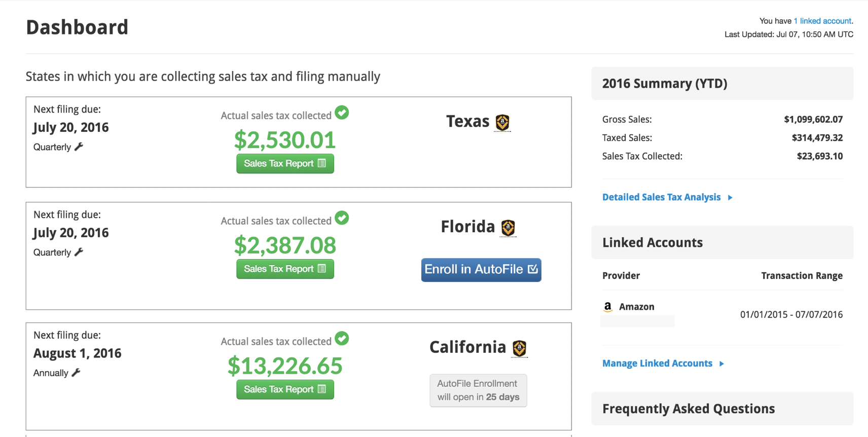Click green checkmark above California tax amount
The width and height of the screenshot is (868, 437).
pos(342,339)
